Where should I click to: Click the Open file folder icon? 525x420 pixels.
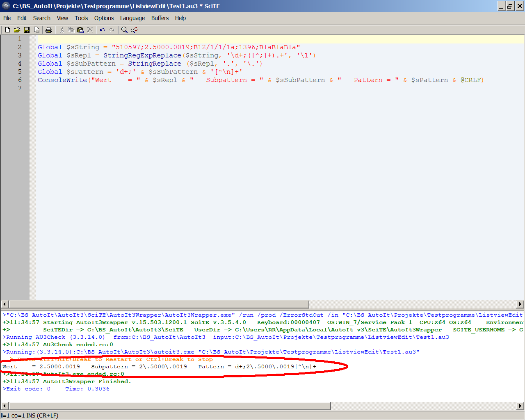tap(17, 30)
